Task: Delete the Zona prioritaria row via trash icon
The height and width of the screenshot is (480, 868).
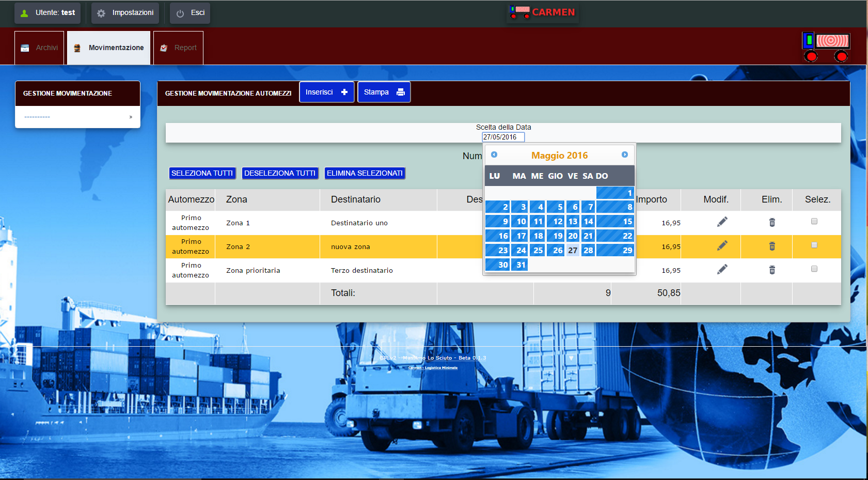Action: pos(772,270)
